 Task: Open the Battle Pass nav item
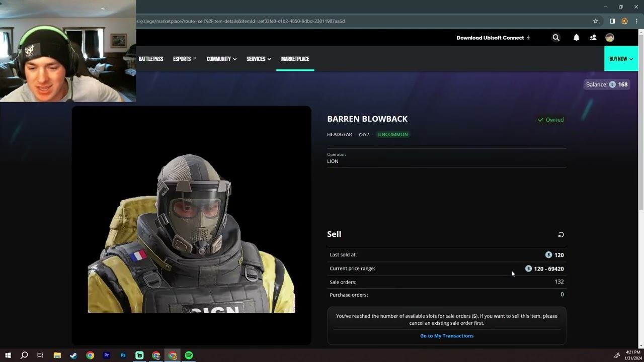(151, 59)
